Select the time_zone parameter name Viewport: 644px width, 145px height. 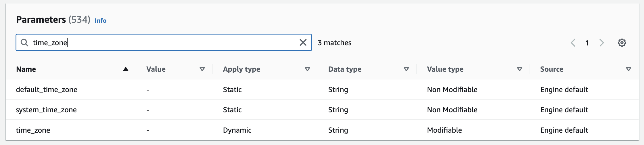pyautogui.click(x=33, y=130)
